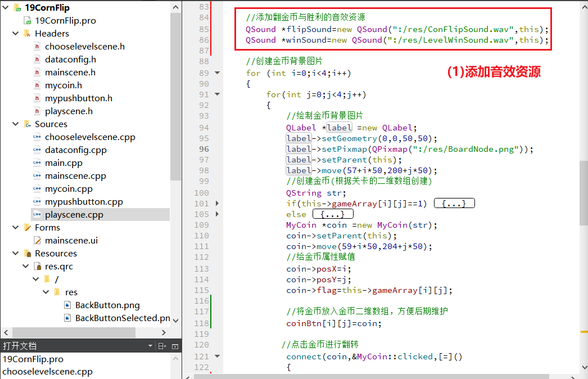The width and height of the screenshot is (588, 379).
Task: Click the playscene.h header icon
Action: point(37,111)
